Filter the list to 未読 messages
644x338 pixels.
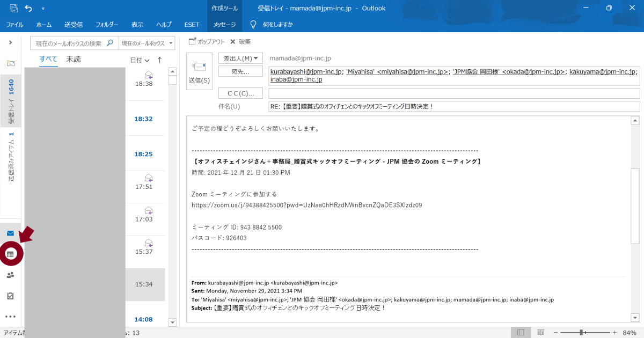(74, 59)
